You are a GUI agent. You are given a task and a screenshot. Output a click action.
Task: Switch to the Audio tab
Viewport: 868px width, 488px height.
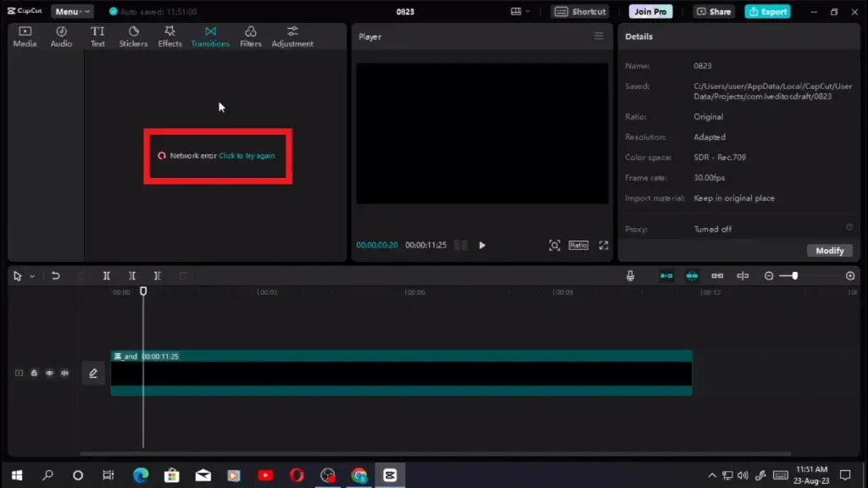point(61,36)
